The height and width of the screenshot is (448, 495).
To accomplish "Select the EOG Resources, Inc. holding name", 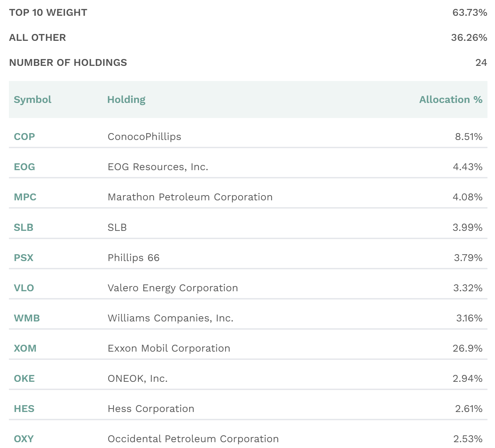I will (158, 167).
